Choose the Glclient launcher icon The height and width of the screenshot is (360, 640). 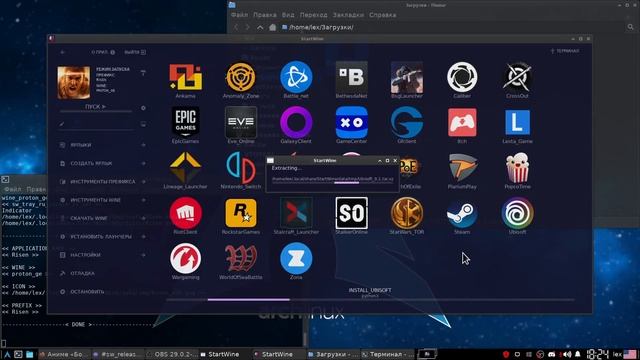[407, 122]
